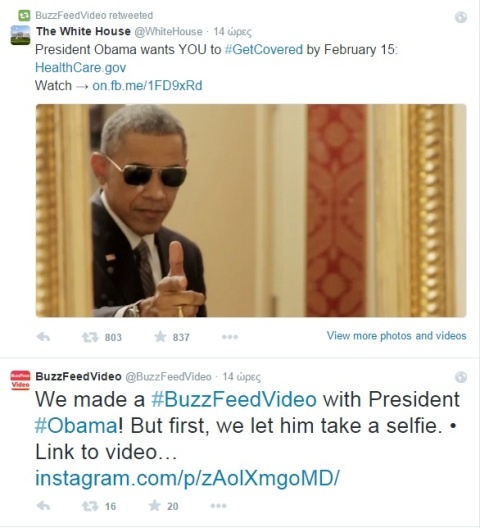Reply to the White House tweet
Screen dimensions: 480x528
tap(43, 337)
